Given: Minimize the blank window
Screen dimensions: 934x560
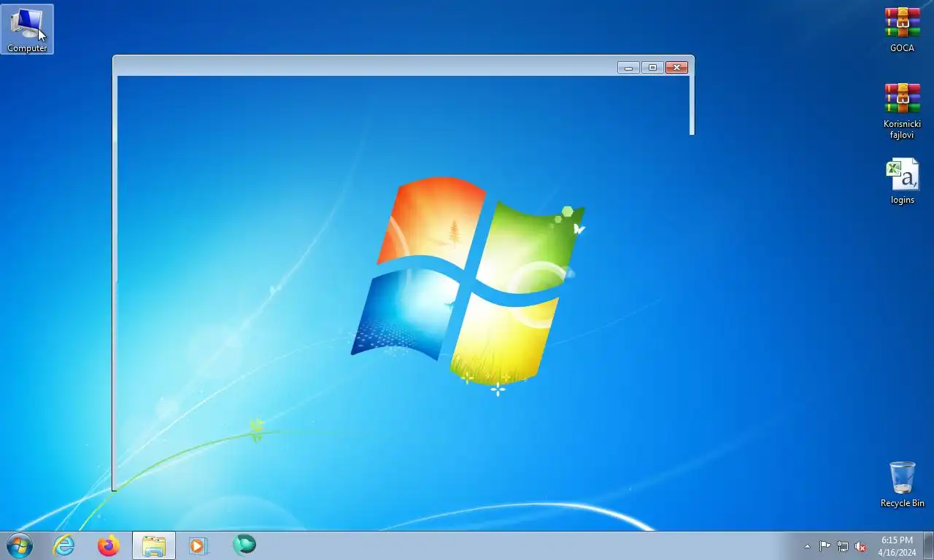Looking at the screenshot, I should coord(628,68).
